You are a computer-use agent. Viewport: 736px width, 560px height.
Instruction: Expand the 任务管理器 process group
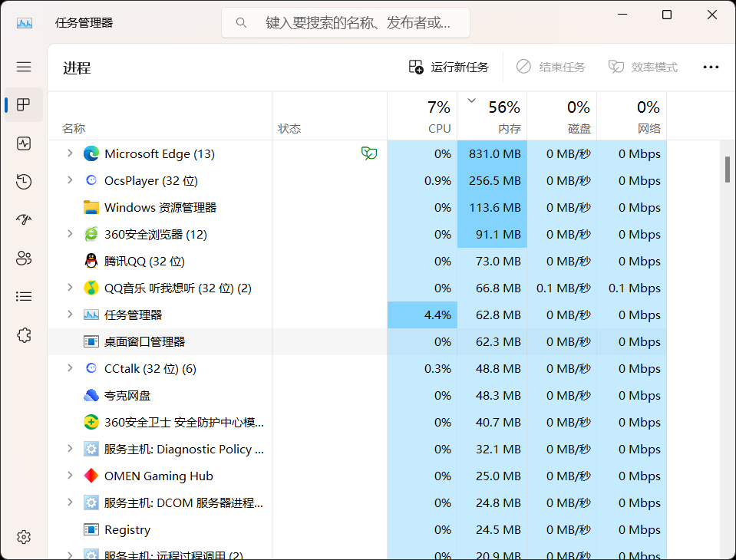tap(70, 315)
